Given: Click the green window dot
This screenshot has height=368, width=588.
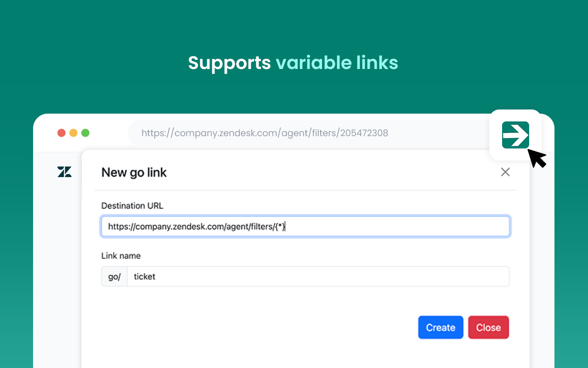Looking at the screenshot, I should coord(85,133).
